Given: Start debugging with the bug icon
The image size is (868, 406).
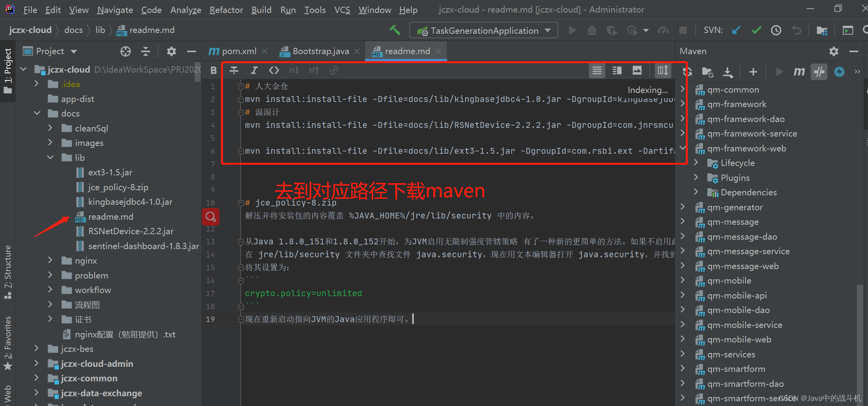Looking at the screenshot, I should tap(592, 30).
